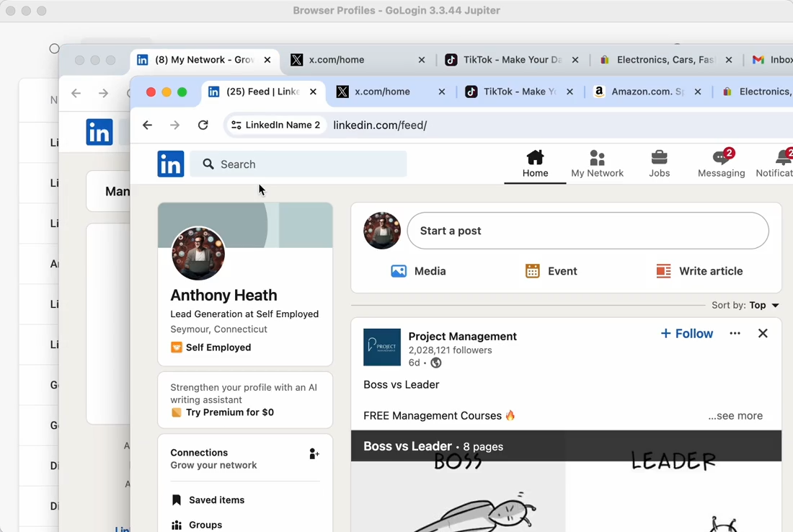Close the TikTok tab in front window
This screenshot has width=793, height=532.
[570, 92]
